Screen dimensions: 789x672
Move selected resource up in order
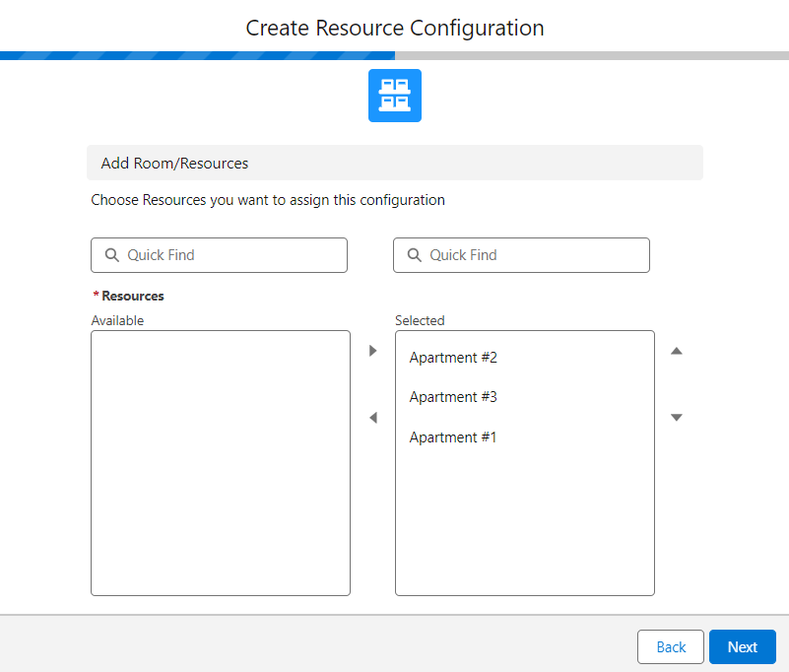tap(677, 351)
